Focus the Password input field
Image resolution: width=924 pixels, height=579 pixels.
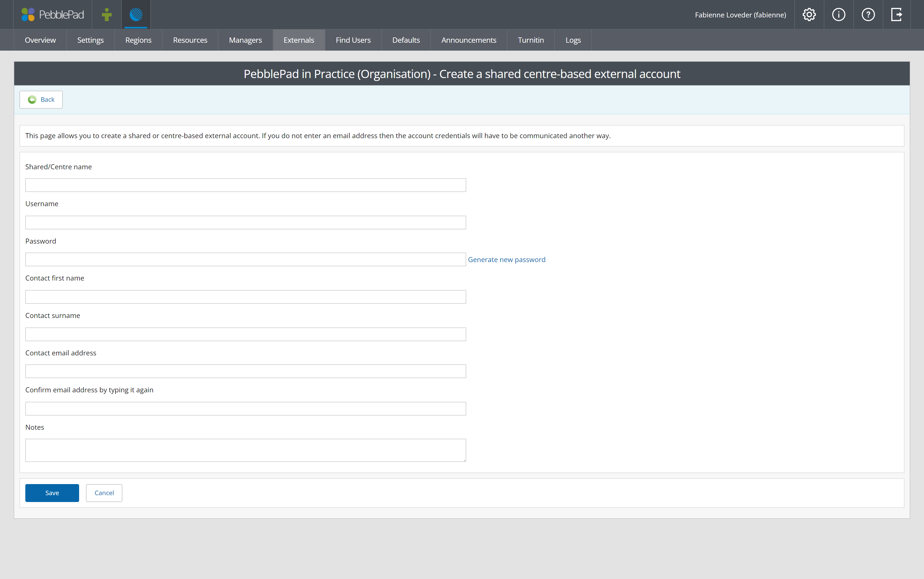coord(246,260)
